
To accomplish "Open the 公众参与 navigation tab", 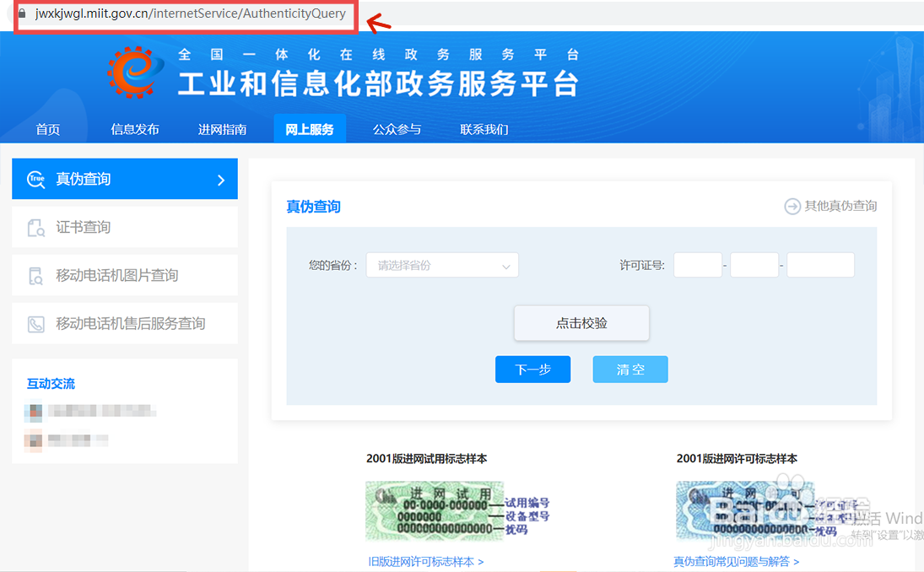I will (x=397, y=129).
